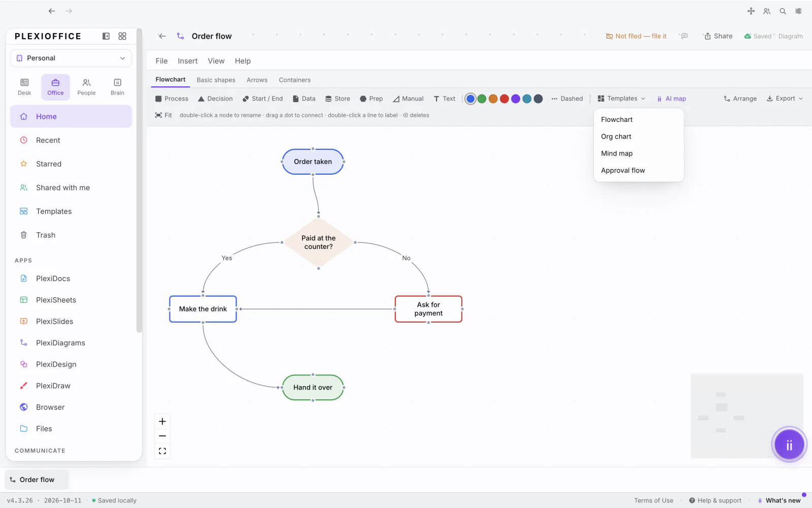This screenshot has height=508, width=812.
Task: Switch to Basic shapes tab
Action: (x=216, y=80)
